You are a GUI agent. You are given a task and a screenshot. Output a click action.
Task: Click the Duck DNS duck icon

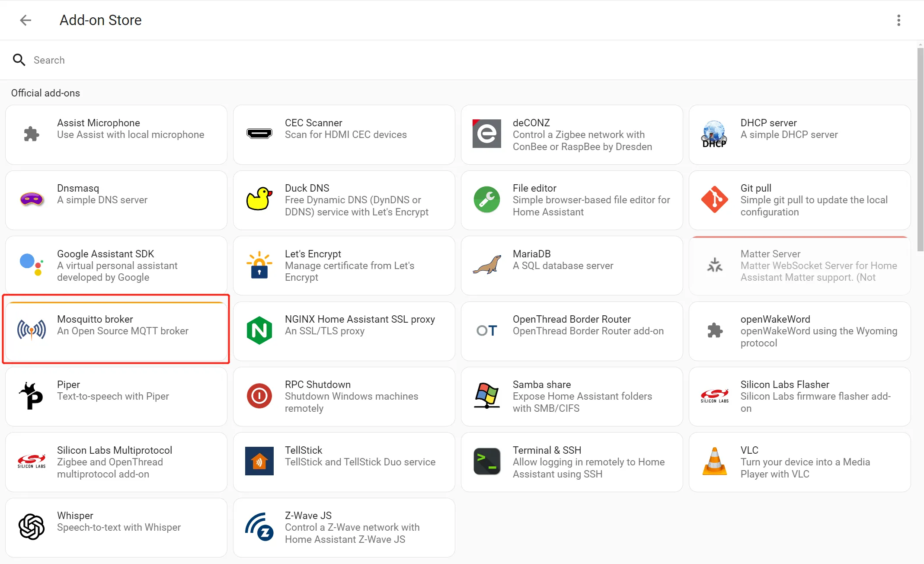tap(259, 199)
